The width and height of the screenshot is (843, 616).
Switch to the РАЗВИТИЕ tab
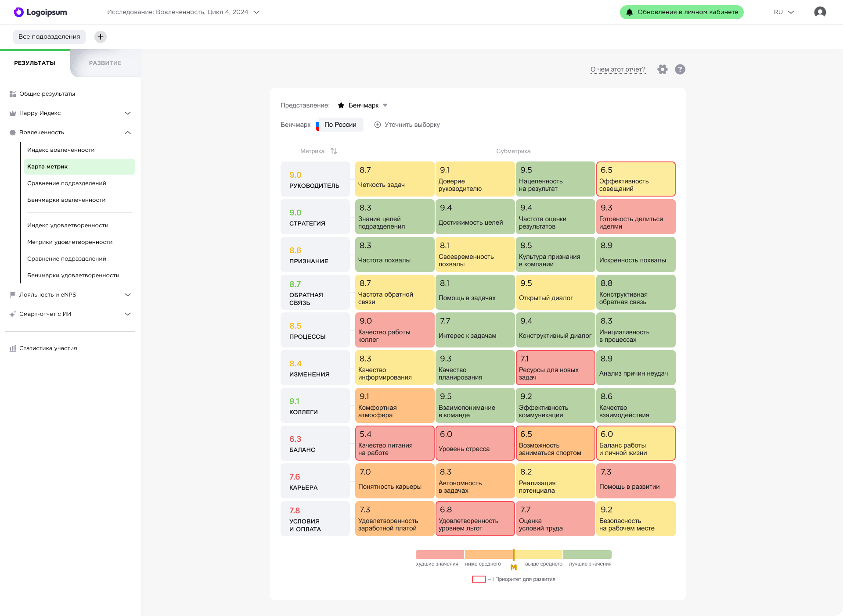105,63
